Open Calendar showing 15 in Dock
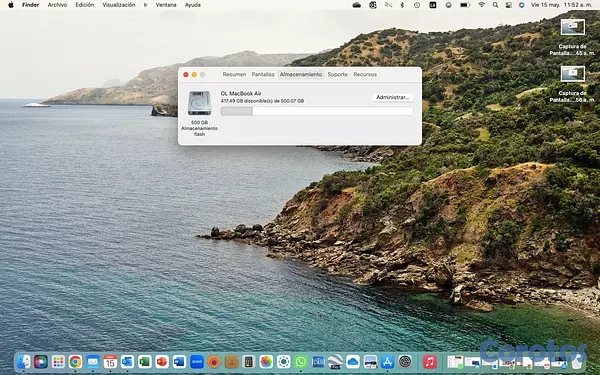This screenshot has height=375, width=600. tap(110, 361)
